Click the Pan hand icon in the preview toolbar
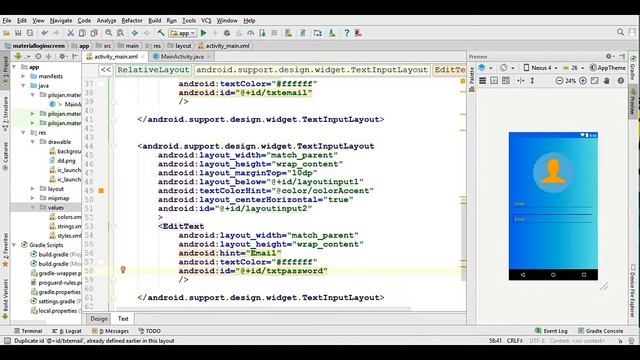 (607, 81)
